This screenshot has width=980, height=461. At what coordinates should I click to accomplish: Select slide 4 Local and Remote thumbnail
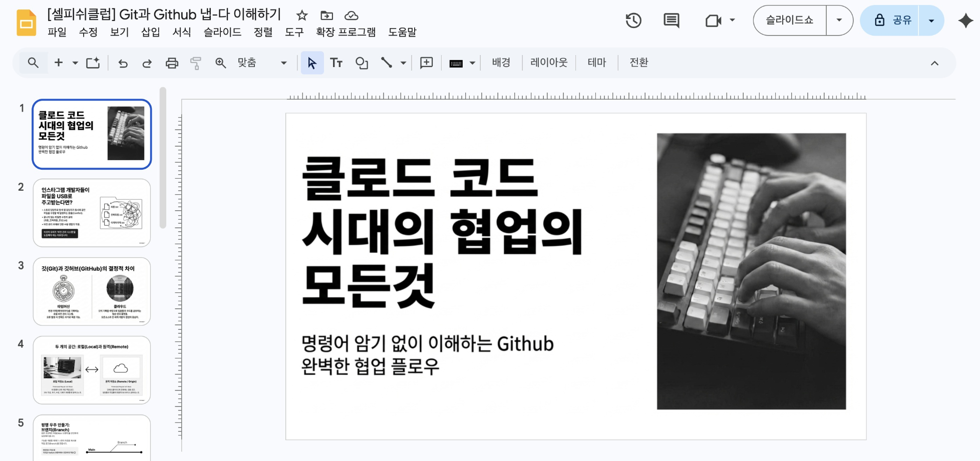coord(92,370)
